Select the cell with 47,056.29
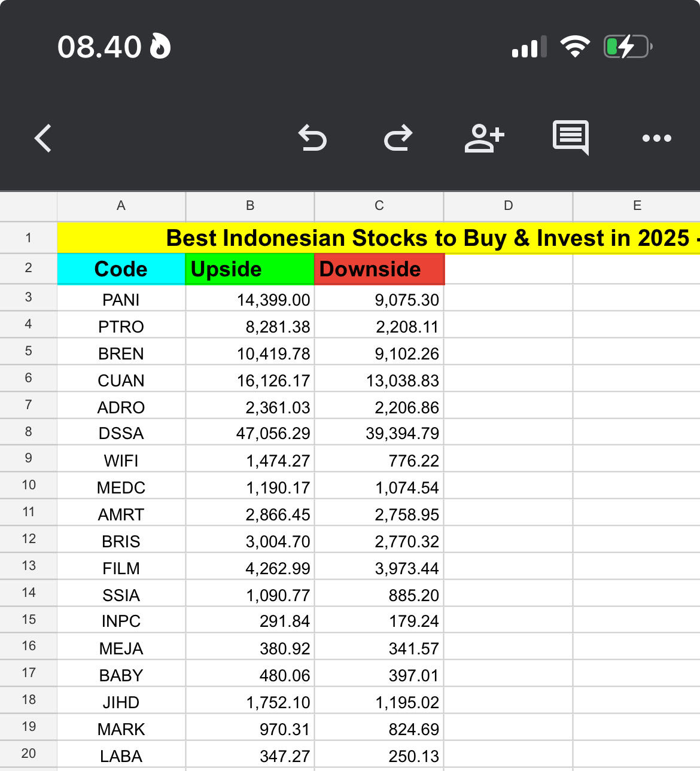The height and width of the screenshot is (771, 700). click(x=250, y=433)
